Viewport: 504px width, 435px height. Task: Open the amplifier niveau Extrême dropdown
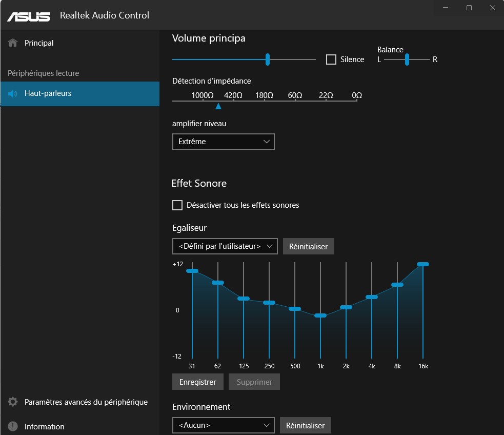point(224,142)
